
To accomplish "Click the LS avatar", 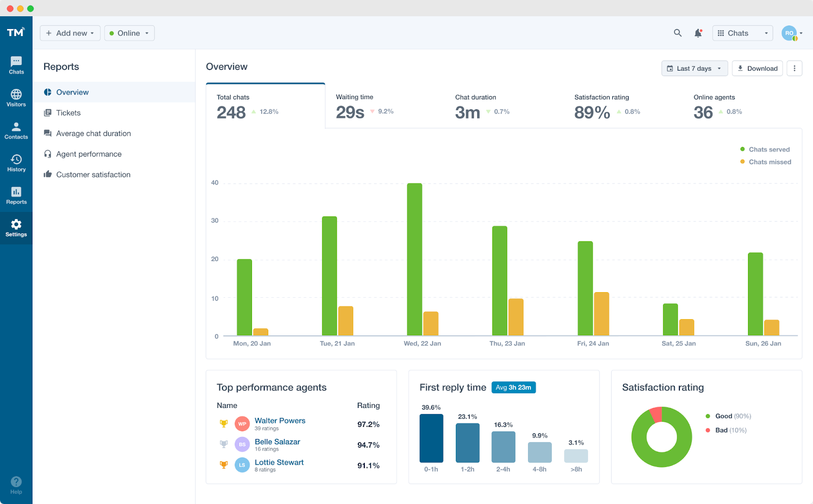I will point(242,465).
